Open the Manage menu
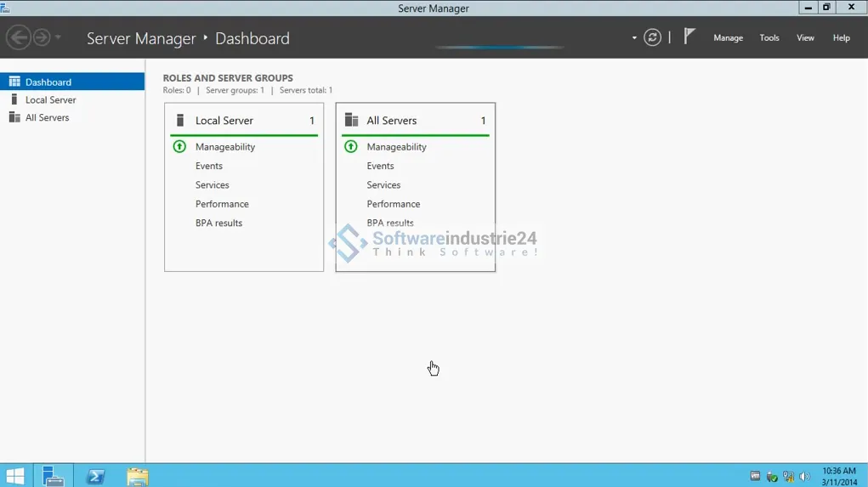The height and width of the screenshot is (487, 868). pos(728,37)
